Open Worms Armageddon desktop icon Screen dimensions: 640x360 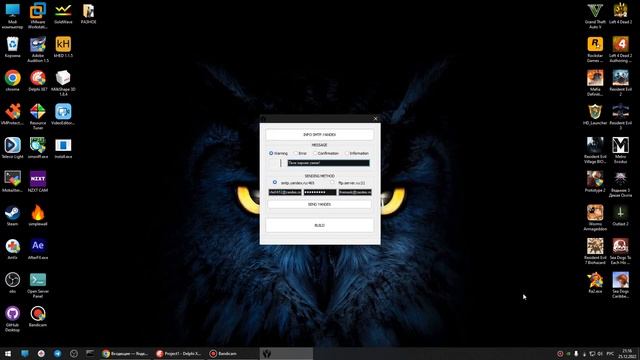click(x=595, y=218)
